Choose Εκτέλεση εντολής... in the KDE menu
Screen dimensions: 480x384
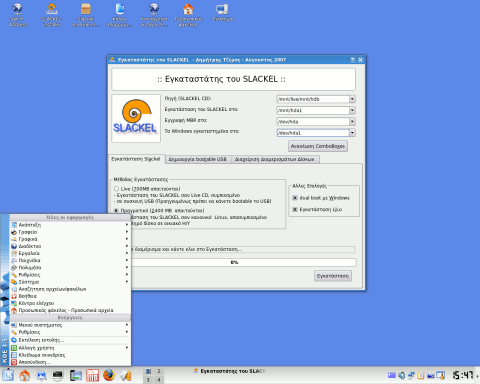tap(70, 340)
